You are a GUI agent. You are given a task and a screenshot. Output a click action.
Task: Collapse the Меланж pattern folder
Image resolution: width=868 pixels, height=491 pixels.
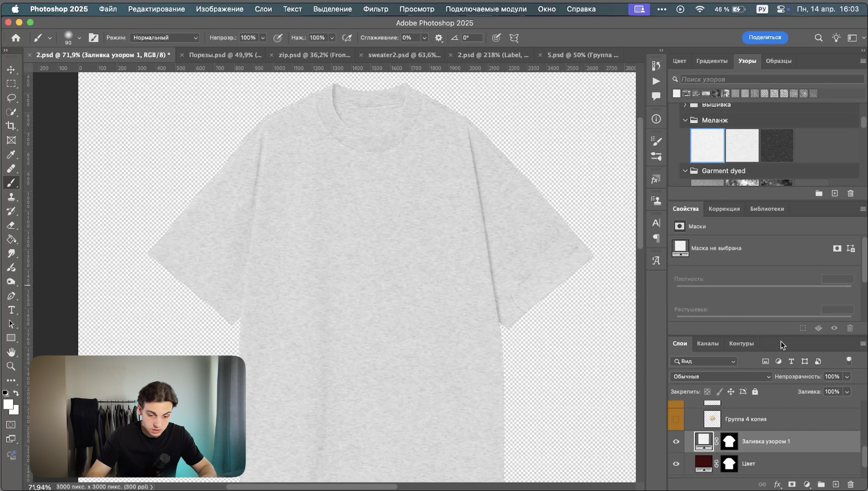point(685,120)
